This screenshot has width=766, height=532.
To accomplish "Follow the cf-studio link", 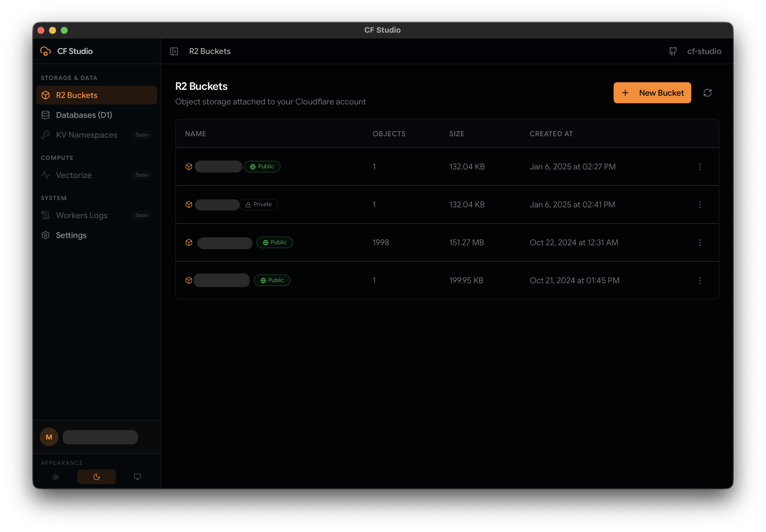I will tap(704, 51).
